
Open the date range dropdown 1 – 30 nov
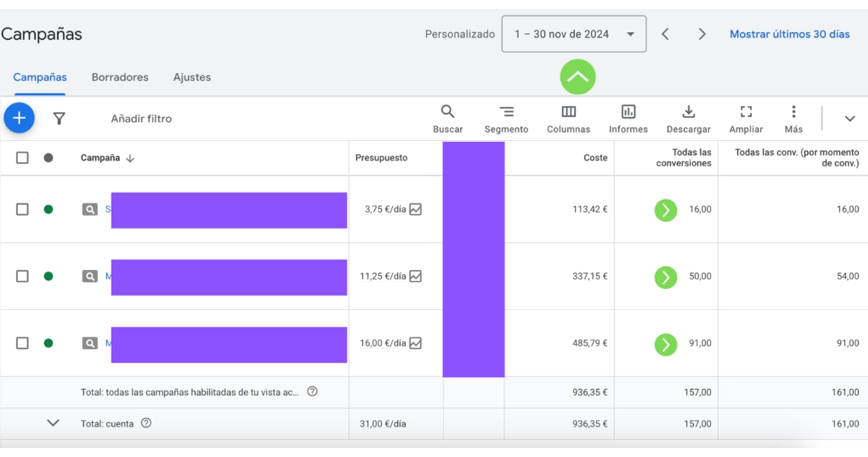coord(574,34)
